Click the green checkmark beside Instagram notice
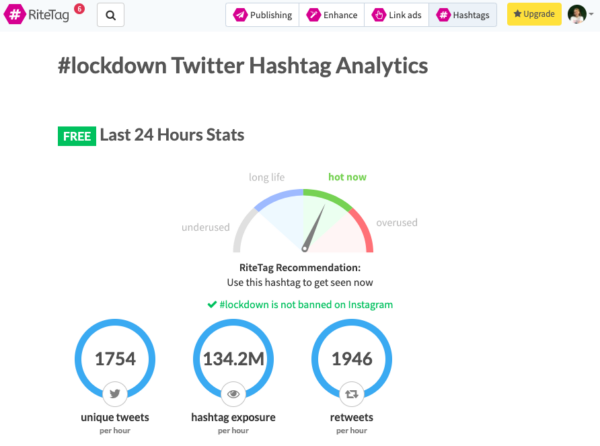This screenshot has width=600, height=446. tap(212, 304)
